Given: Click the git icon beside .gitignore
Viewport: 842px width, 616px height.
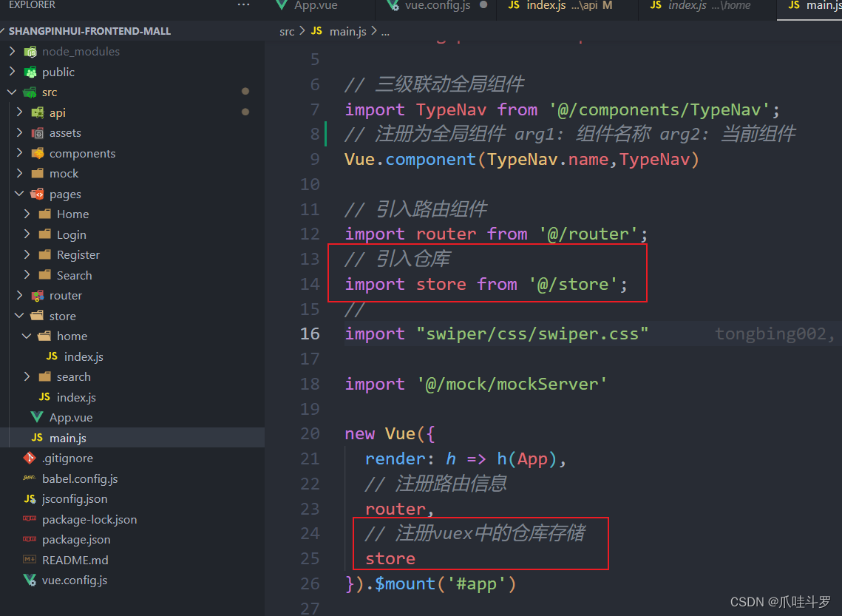Looking at the screenshot, I should click(x=30, y=458).
